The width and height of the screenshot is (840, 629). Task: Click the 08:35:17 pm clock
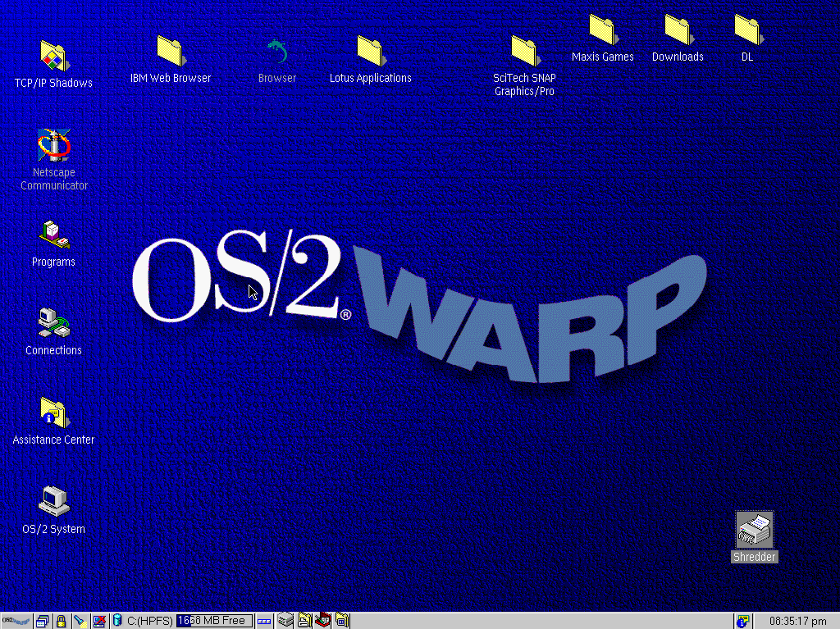pyautogui.click(x=797, y=622)
